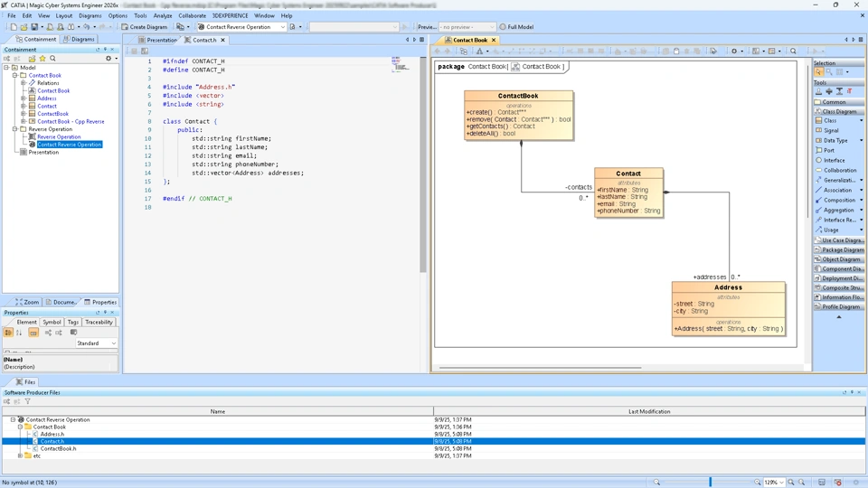Click the filter icon in Files panel
The image size is (868, 488).
[x=28, y=401]
